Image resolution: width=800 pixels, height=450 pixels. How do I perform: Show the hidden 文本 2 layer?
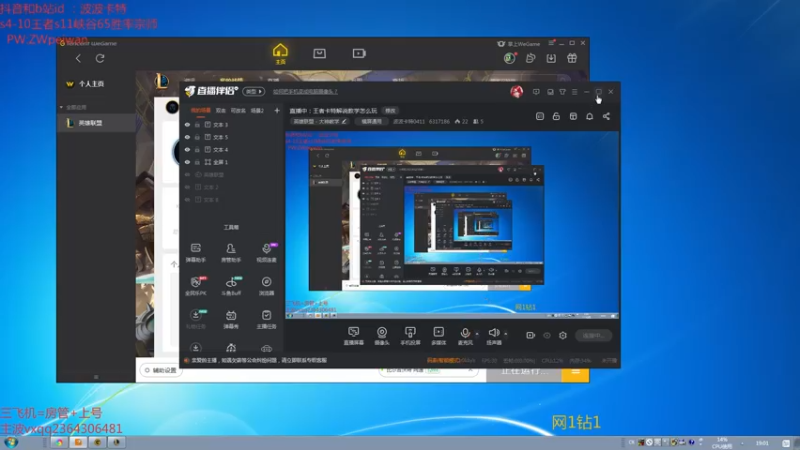pos(187,187)
